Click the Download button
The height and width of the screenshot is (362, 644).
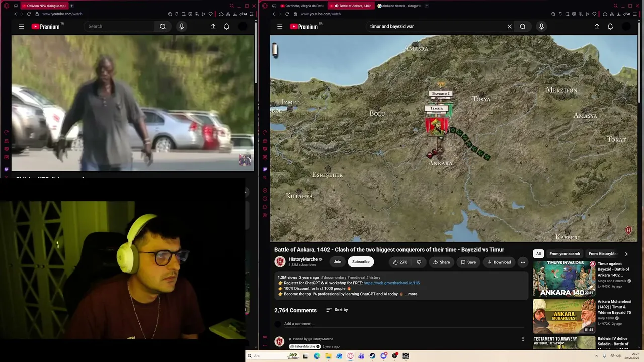[499, 262]
